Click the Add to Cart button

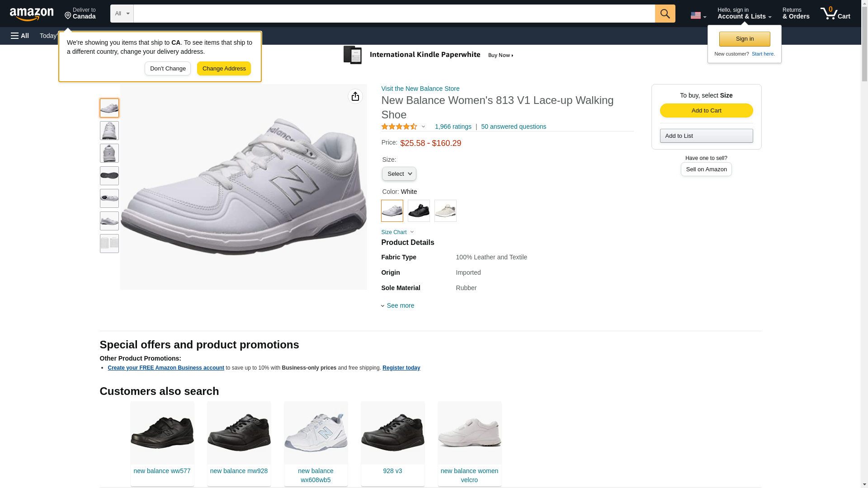coord(706,111)
